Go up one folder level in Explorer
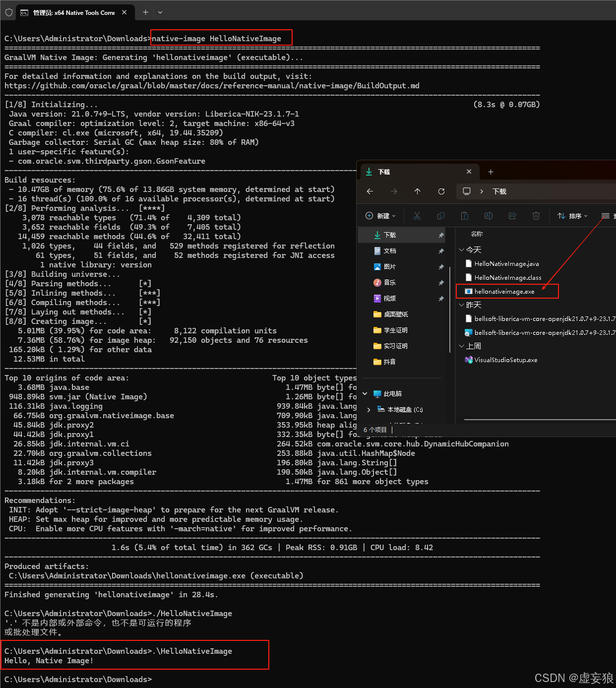616x688 pixels. [x=418, y=191]
